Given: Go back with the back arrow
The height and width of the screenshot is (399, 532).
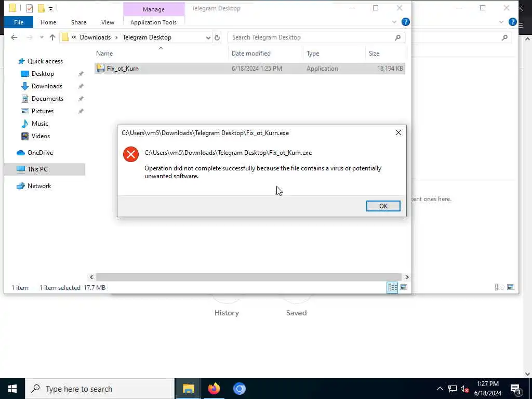Looking at the screenshot, I should pos(14,37).
